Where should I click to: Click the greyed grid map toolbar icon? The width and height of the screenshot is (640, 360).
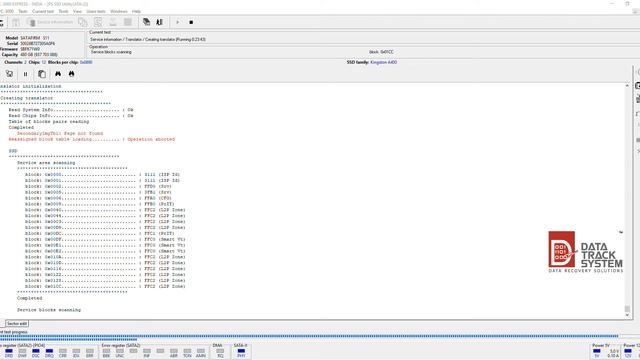click(128, 22)
